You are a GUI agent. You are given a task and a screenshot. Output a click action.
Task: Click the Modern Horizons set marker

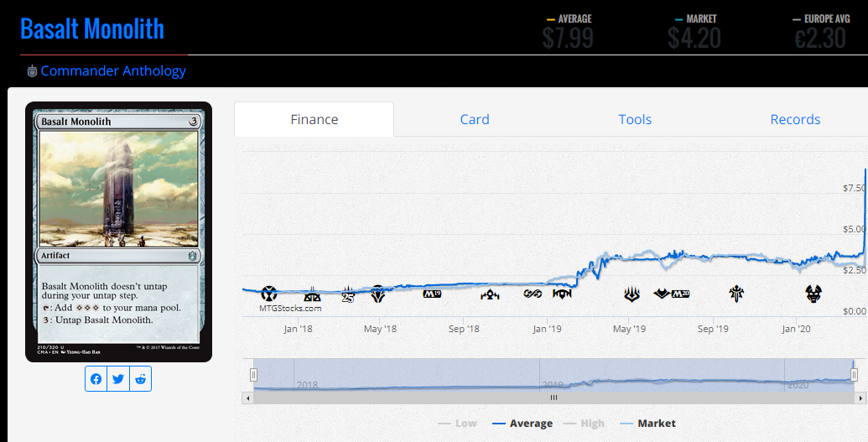[662, 294]
